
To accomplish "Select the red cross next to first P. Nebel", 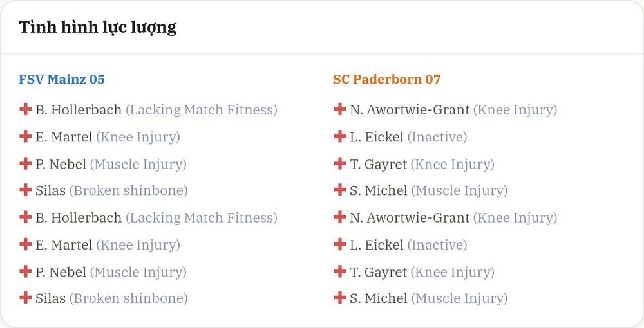I will (26, 163).
